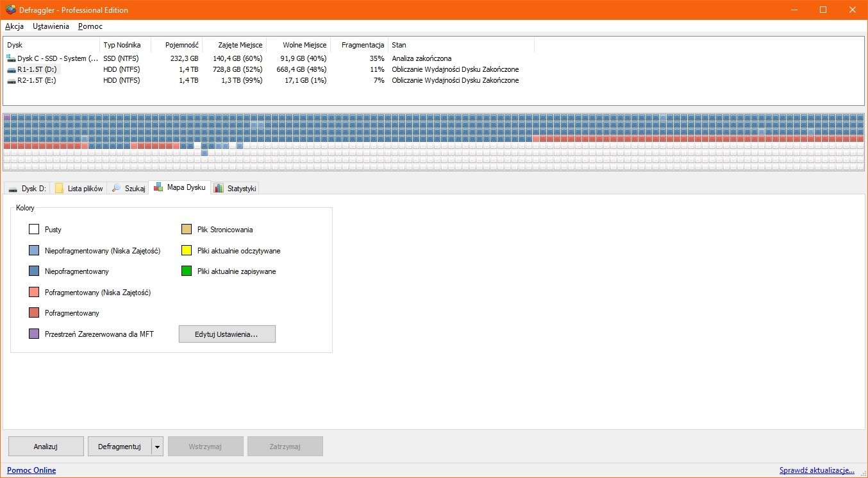Click the Defraggler app icon in title bar
Screen dimensions: 868x478
(11, 10)
